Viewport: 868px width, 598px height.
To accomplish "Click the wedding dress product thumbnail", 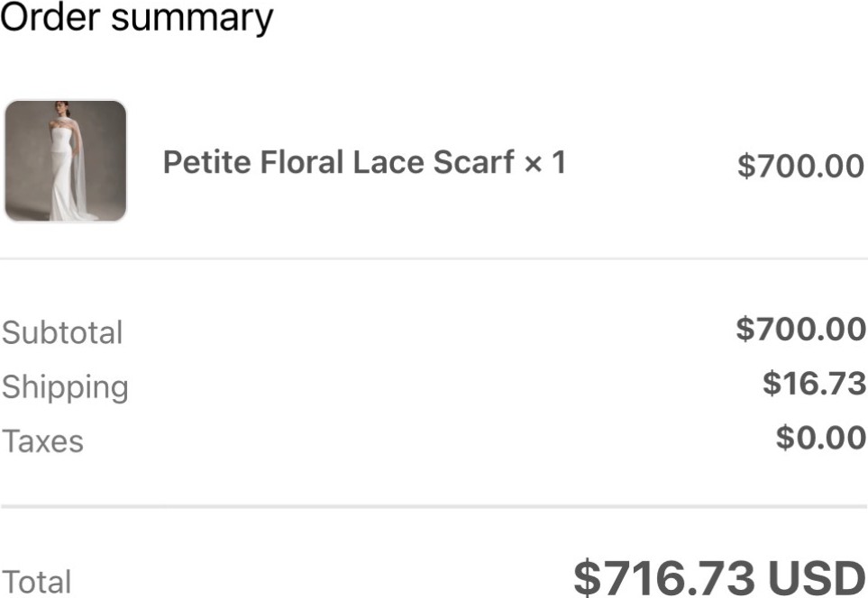I will point(65,160).
